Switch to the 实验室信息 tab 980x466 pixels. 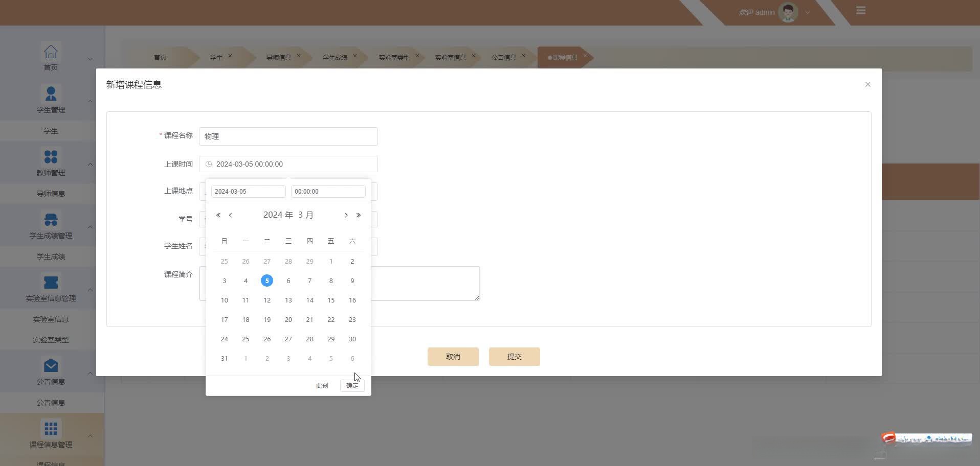451,57
